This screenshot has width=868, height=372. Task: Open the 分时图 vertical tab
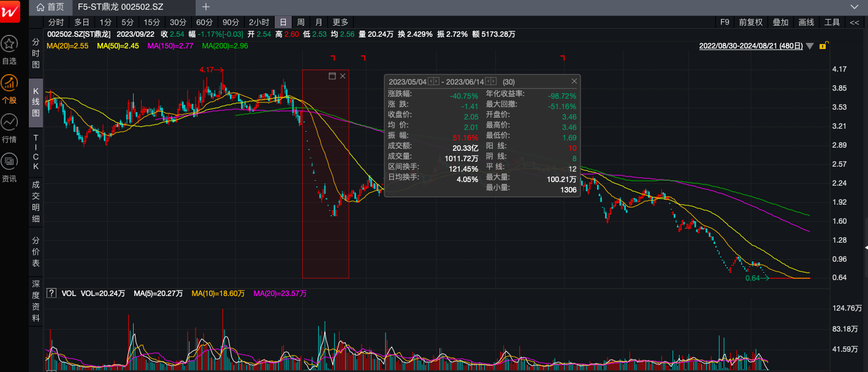point(36,53)
